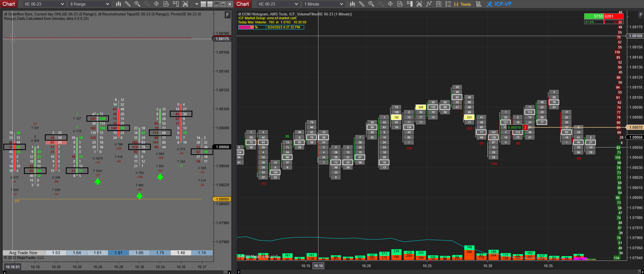Toggle chart trader panel on left chart
The width and height of the screenshot is (644, 274).
coord(176,4)
